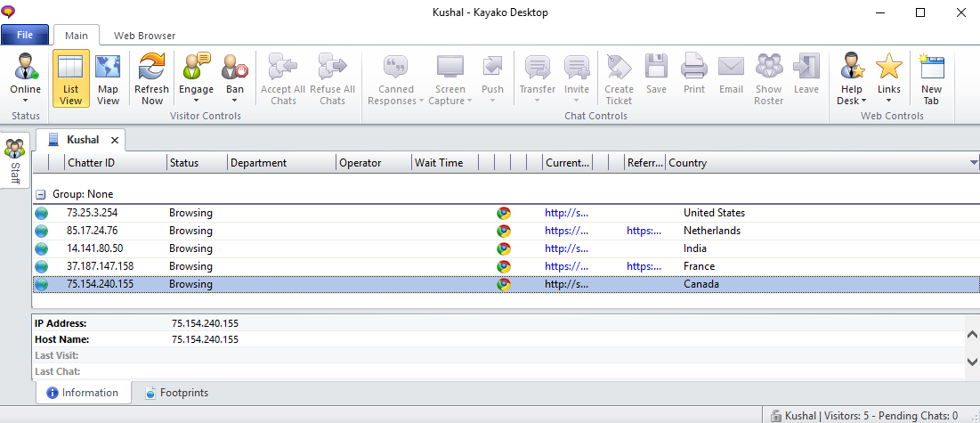Click globe icon for 73.25.3.254

tap(41, 213)
